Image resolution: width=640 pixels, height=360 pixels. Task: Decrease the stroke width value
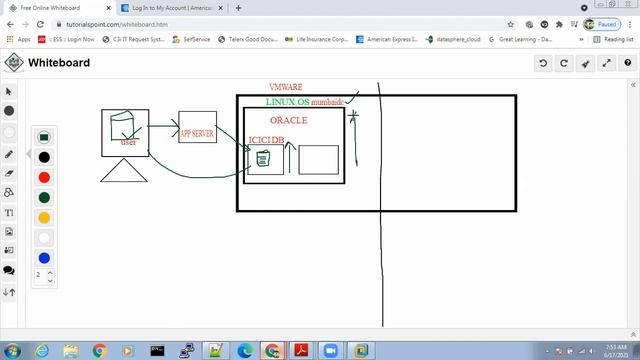click(50, 280)
